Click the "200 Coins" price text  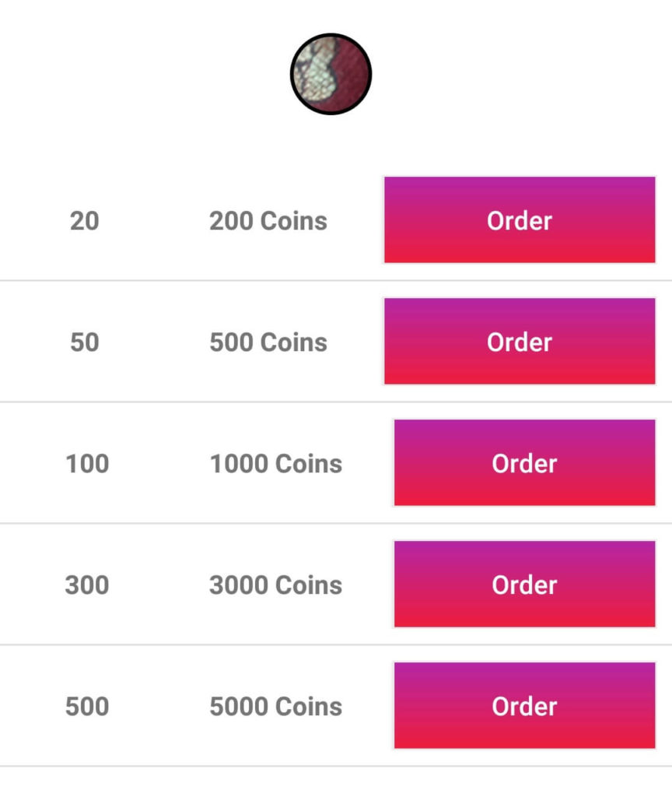point(268,221)
